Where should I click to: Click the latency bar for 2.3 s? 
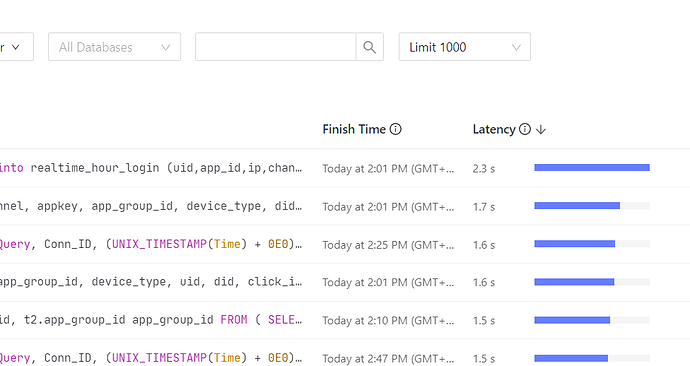click(x=592, y=167)
